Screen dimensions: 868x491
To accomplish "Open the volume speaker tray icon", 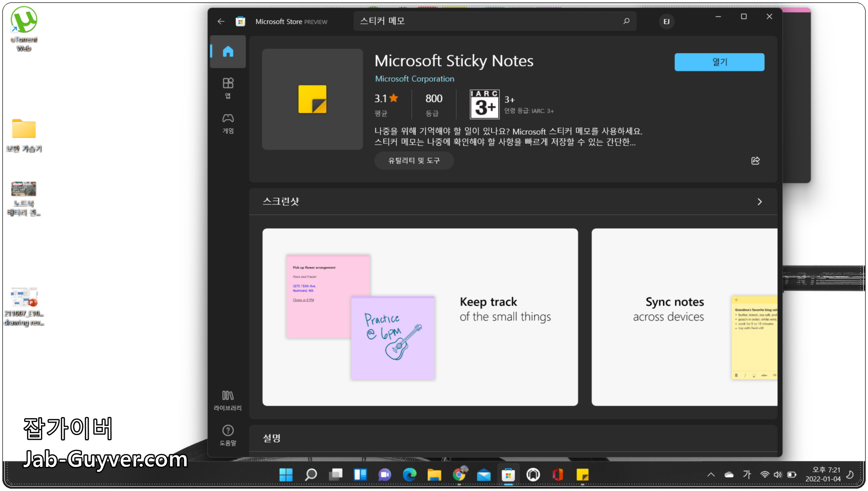I will pos(777,475).
